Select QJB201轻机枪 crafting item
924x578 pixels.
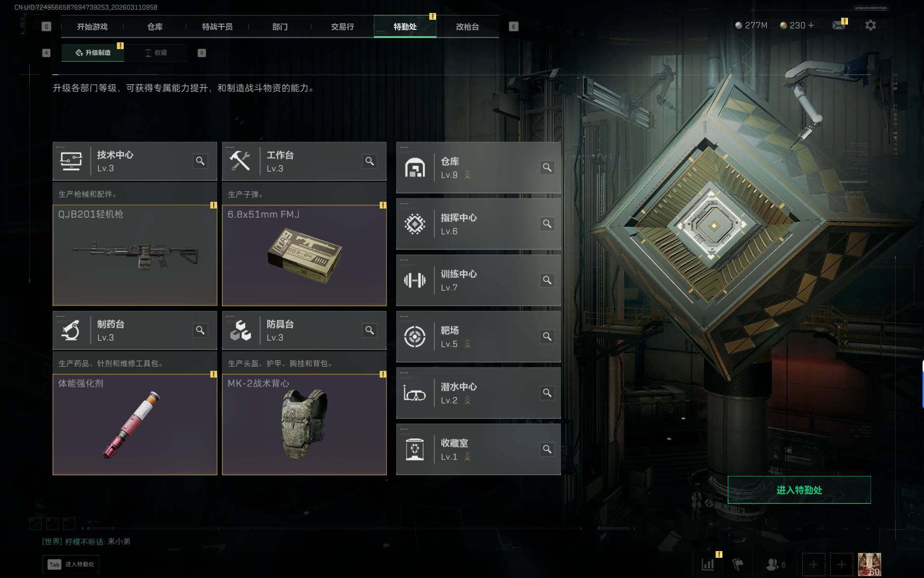pos(135,255)
